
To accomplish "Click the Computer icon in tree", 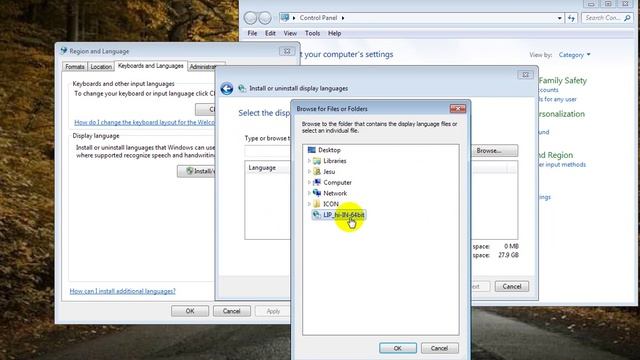I will (317, 182).
